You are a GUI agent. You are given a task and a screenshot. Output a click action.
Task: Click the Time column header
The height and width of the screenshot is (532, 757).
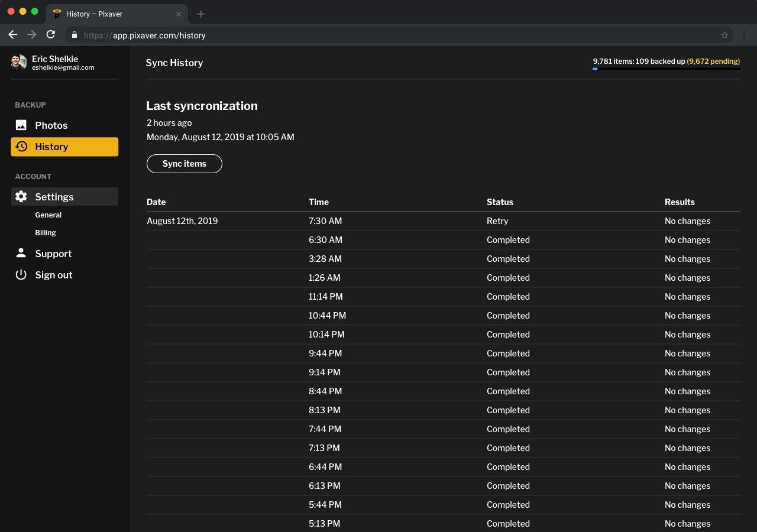click(x=319, y=202)
